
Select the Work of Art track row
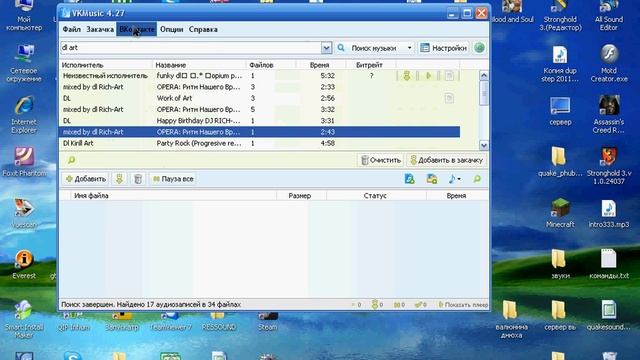[260, 98]
